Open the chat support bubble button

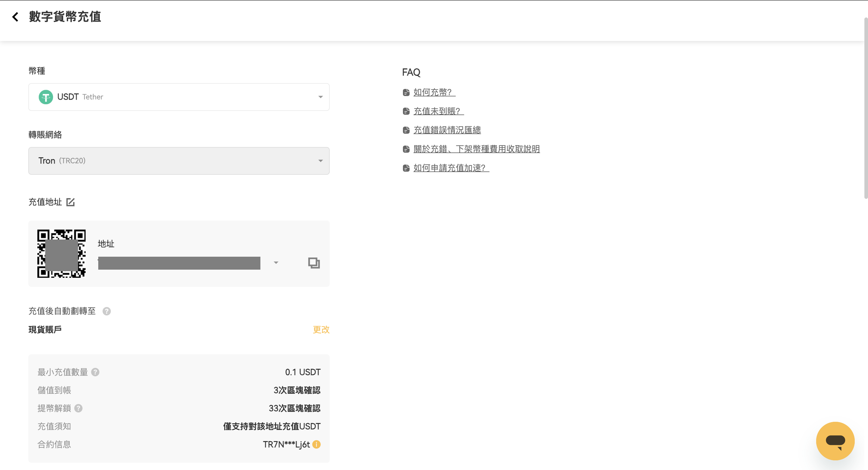835,441
